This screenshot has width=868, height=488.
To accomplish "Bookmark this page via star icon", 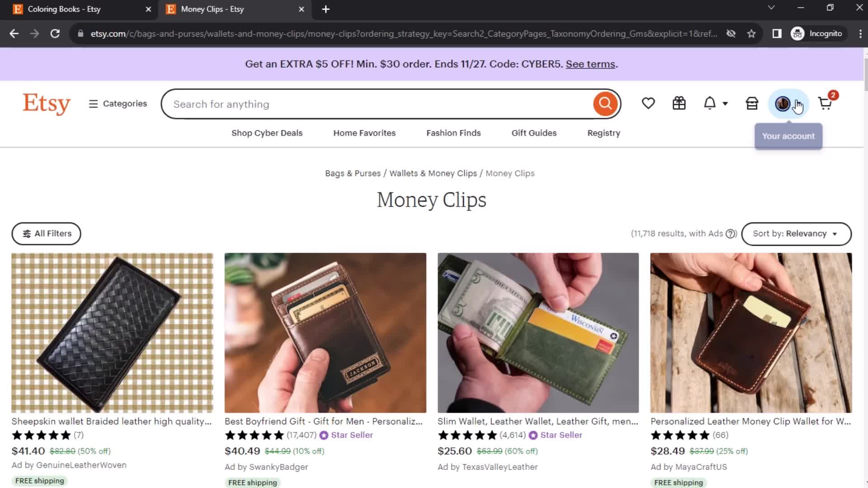I will point(751,33).
